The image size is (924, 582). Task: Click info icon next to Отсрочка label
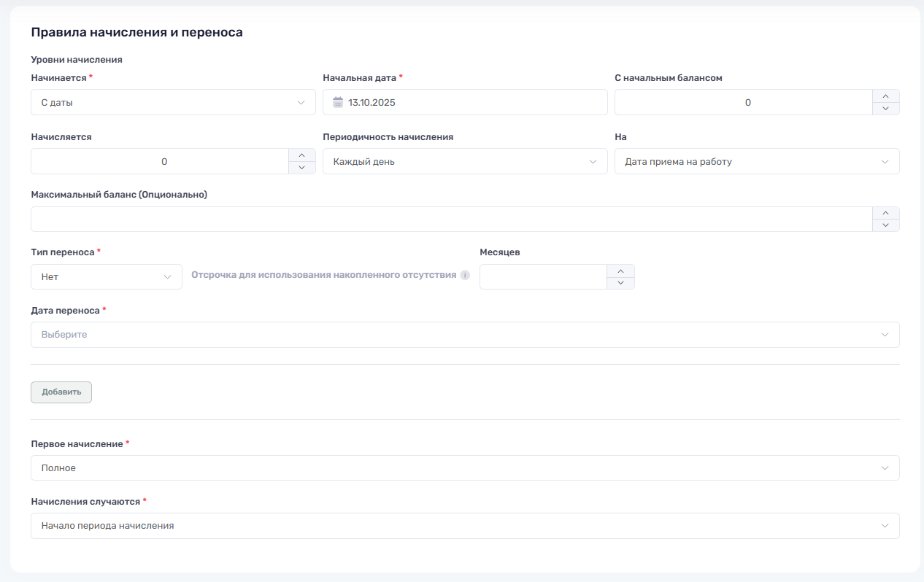coord(465,276)
